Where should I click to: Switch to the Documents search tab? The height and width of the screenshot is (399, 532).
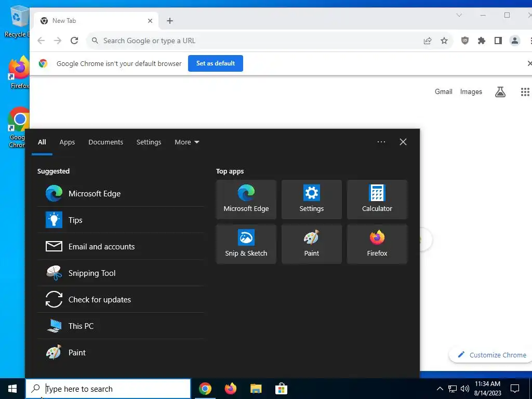(x=105, y=142)
